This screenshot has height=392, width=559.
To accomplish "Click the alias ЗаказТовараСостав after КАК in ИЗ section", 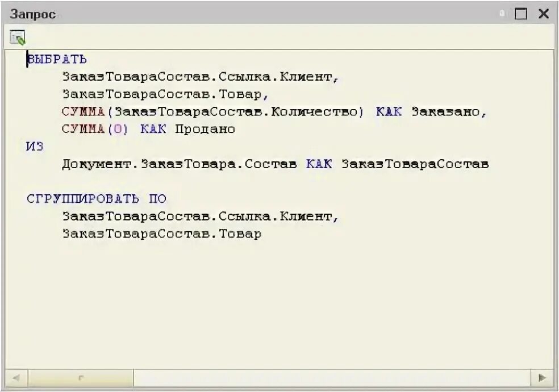I will [415, 164].
